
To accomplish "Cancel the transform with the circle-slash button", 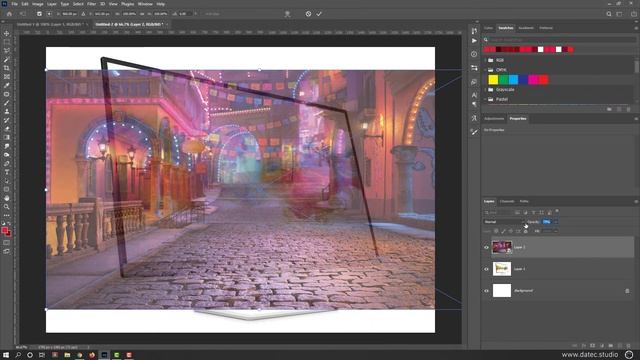I will point(308,14).
